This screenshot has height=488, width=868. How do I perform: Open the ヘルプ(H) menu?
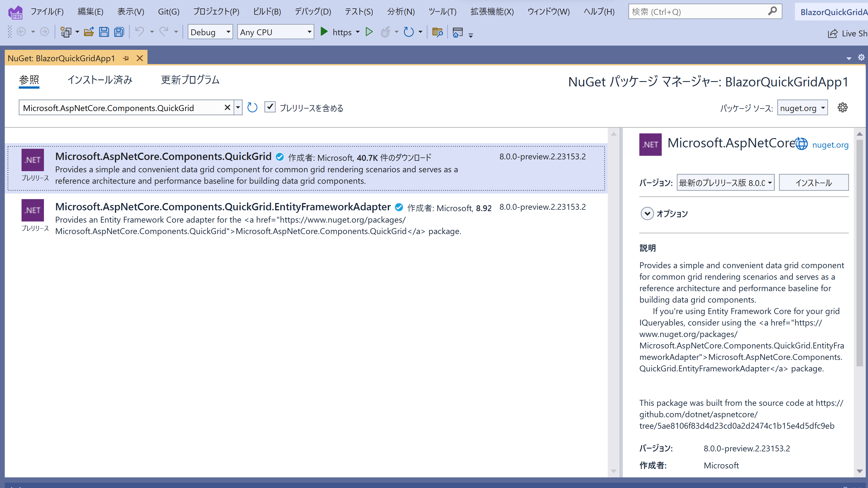[x=599, y=12]
